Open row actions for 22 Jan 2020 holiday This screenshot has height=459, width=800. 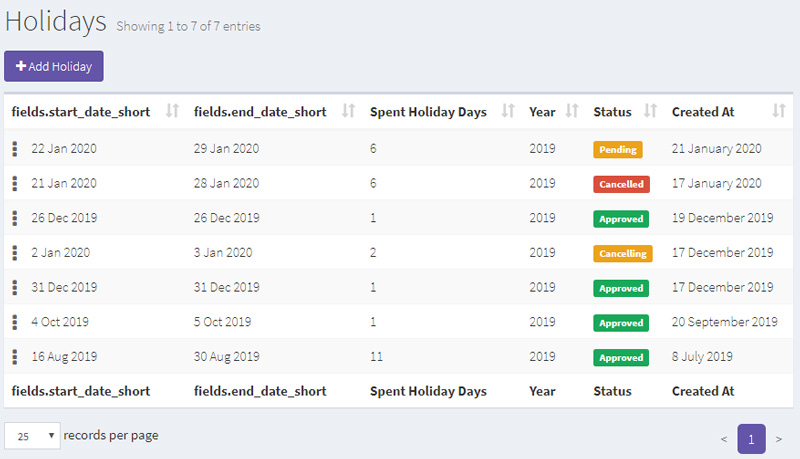click(x=15, y=148)
